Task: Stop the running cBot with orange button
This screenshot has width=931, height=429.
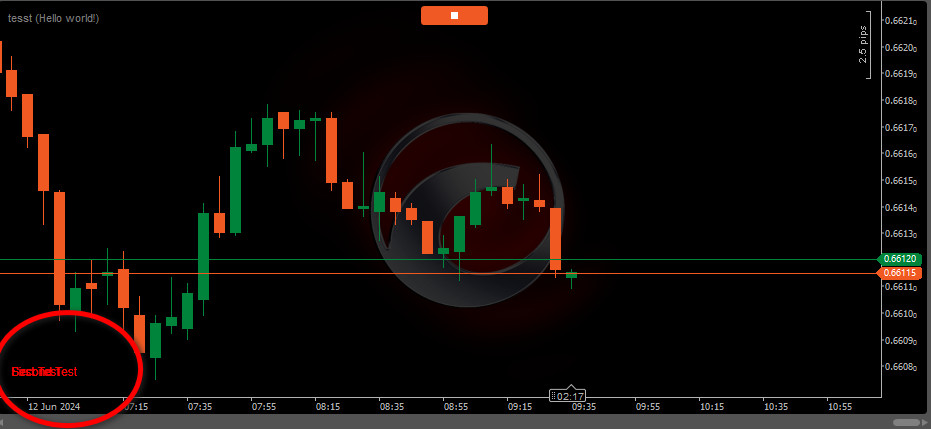Action: click(454, 15)
